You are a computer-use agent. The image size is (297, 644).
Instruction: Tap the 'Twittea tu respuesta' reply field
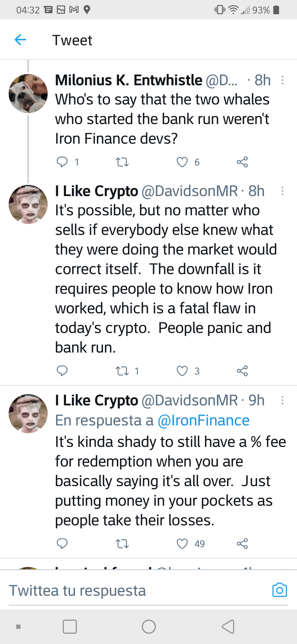(124, 590)
